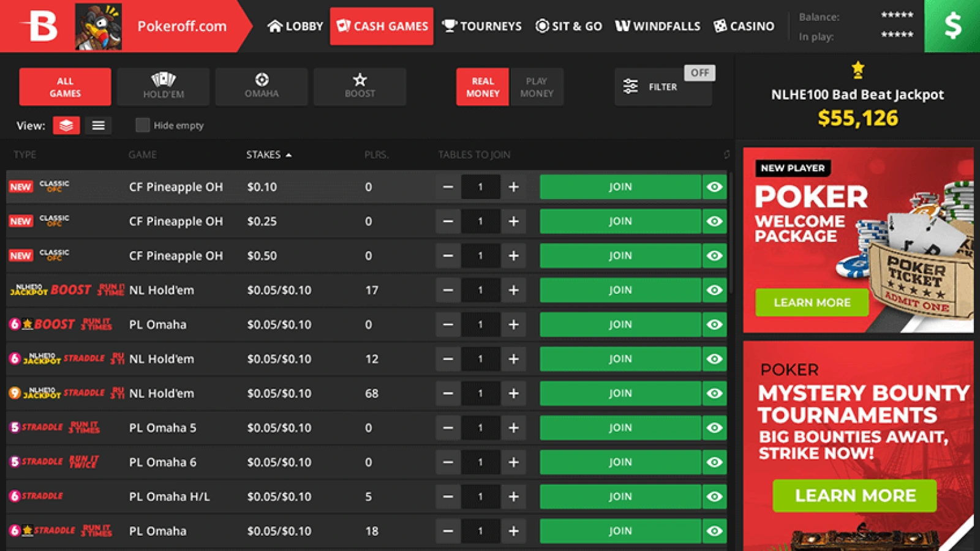Click the B logo icon
980x551 pixels.
click(39, 26)
